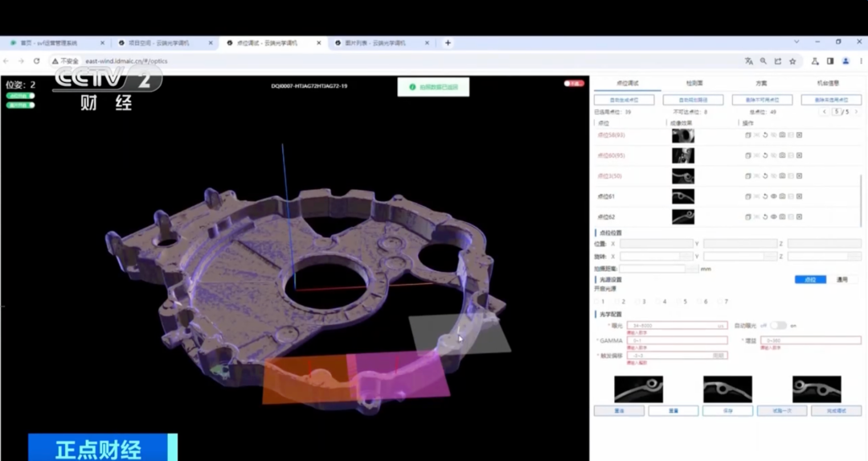Reload the page using the browser refresh icon
The image size is (868, 461).
(x=36, y=61)
